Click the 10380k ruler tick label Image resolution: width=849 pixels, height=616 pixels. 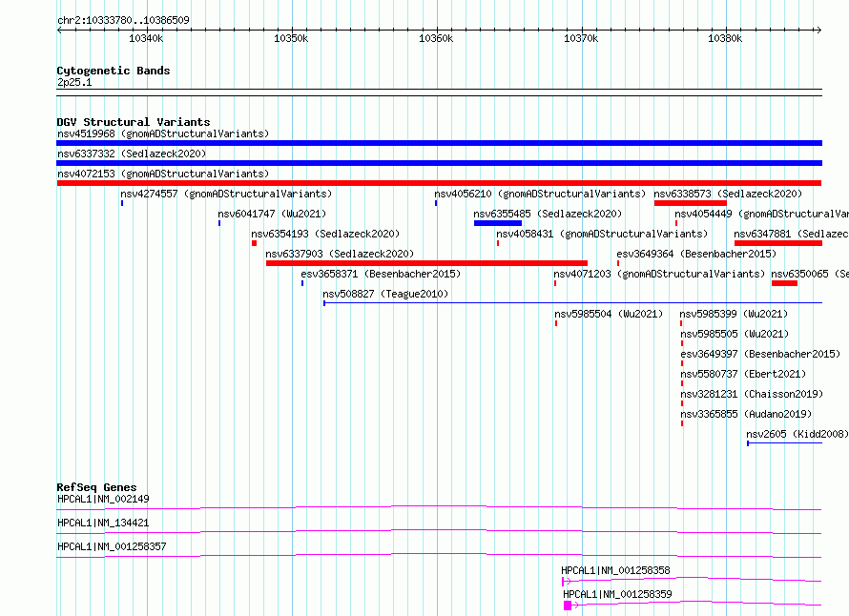726,38
